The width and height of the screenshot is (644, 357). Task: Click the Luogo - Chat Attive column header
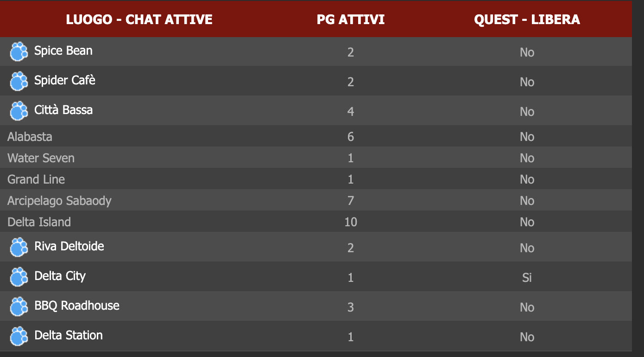click(139, 19)
